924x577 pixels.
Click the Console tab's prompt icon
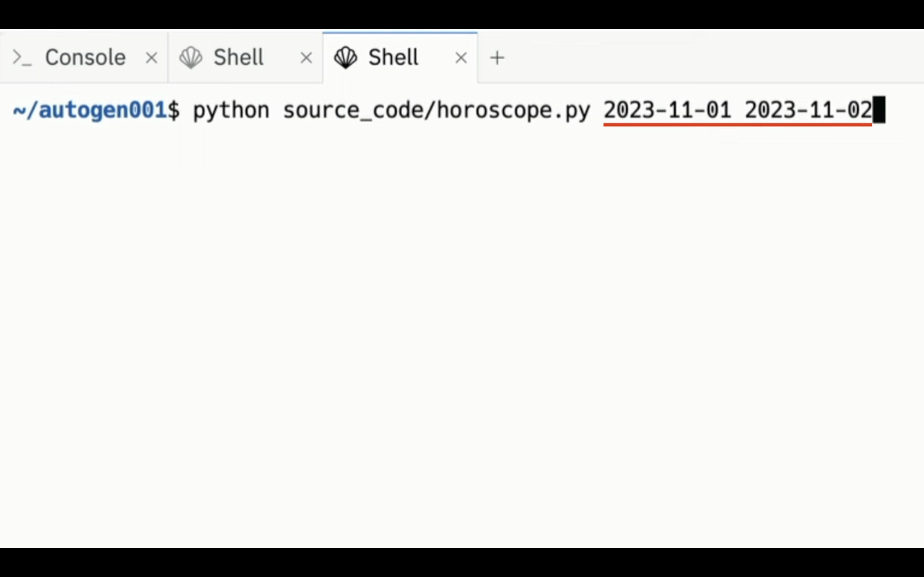tap(22, 58)
